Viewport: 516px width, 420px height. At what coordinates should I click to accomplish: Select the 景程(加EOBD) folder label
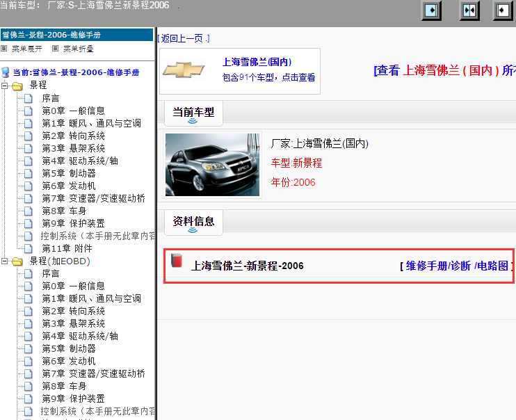click(x=60, y=261)
